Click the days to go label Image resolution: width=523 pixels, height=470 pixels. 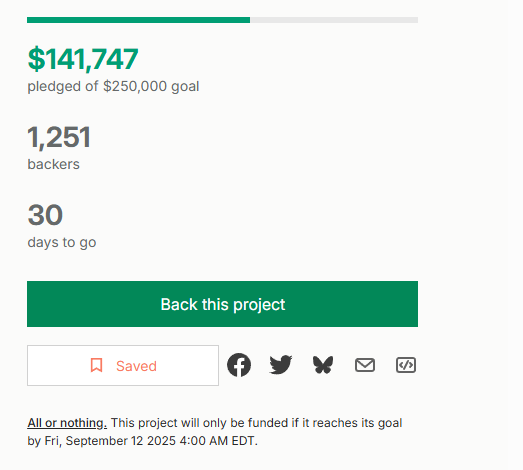coord(62,243)
